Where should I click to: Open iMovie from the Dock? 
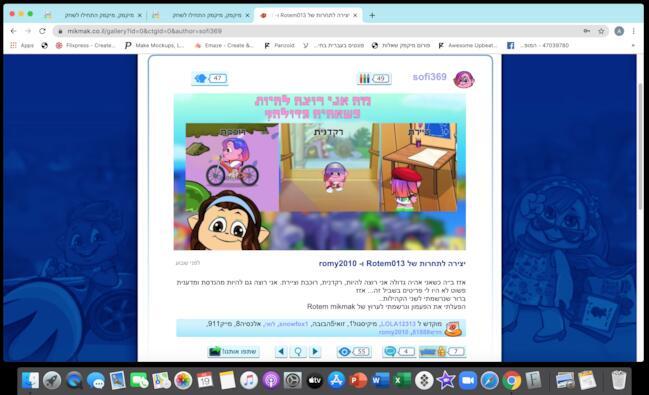[x=446, y=380]
